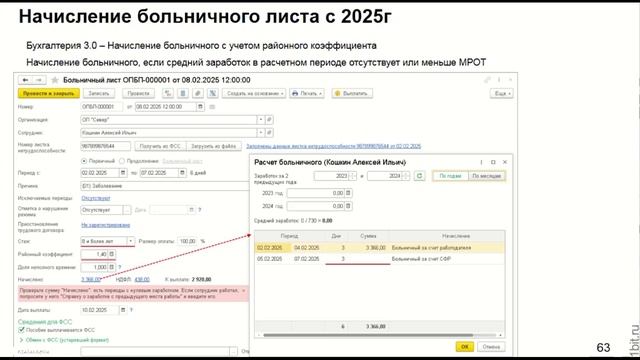This screenshot has width=640, height=360.
Task: Maximize the Расчет больничного dialog
Action: click(493, 162)
